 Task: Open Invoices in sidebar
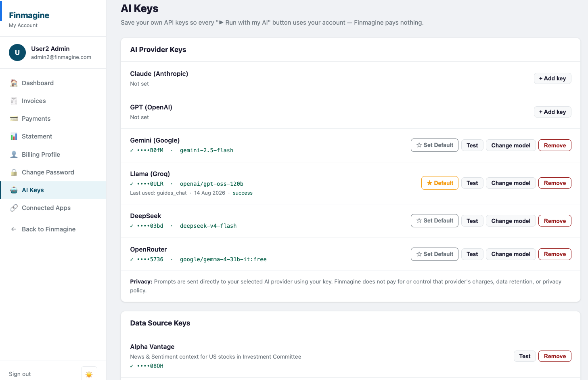click(53, 101)
